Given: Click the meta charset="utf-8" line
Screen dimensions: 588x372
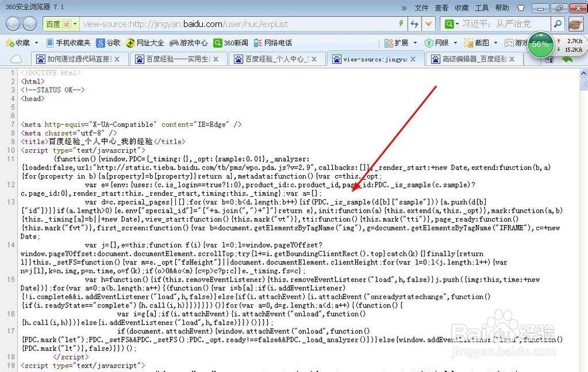Looking at the screenshot, I should coord(69,133).
